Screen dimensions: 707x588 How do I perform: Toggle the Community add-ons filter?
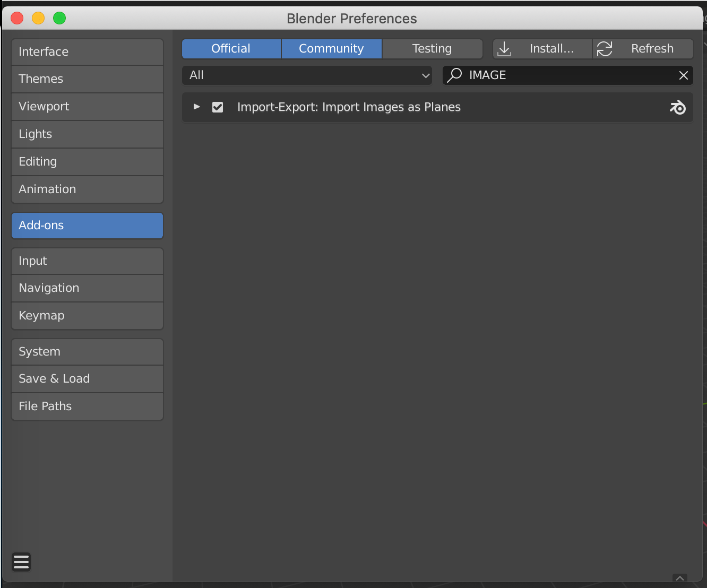[332, 49]
